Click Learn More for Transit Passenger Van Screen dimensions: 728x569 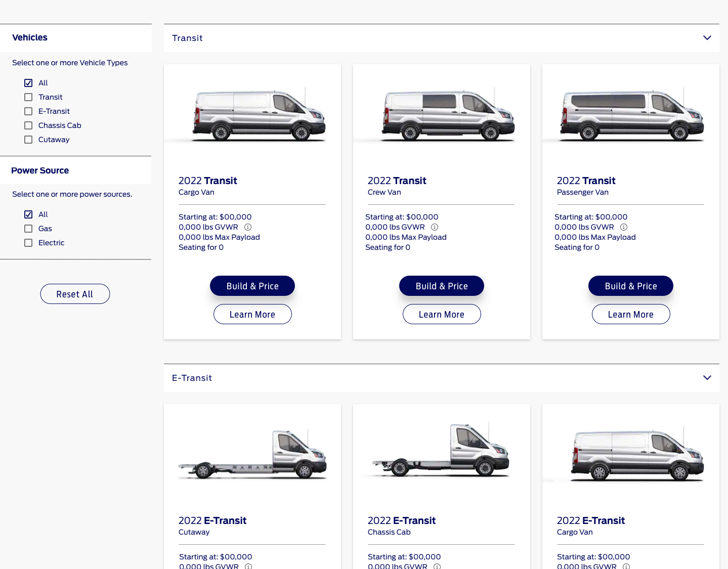(631, 314)
